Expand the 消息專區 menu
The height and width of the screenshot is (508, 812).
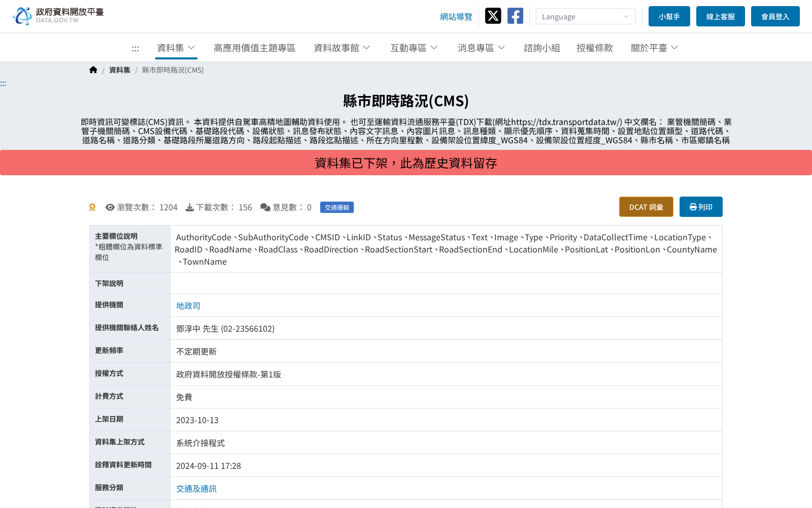point(482,48)
